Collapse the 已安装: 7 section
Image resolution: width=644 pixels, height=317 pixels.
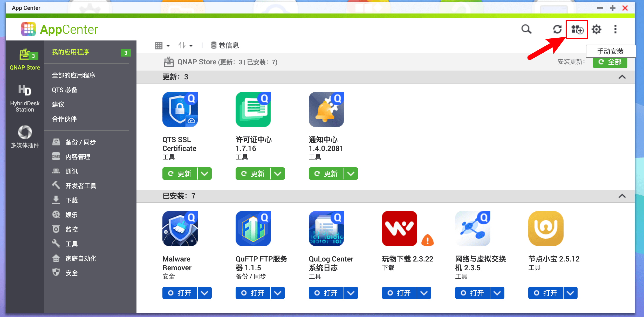(622, 196)
